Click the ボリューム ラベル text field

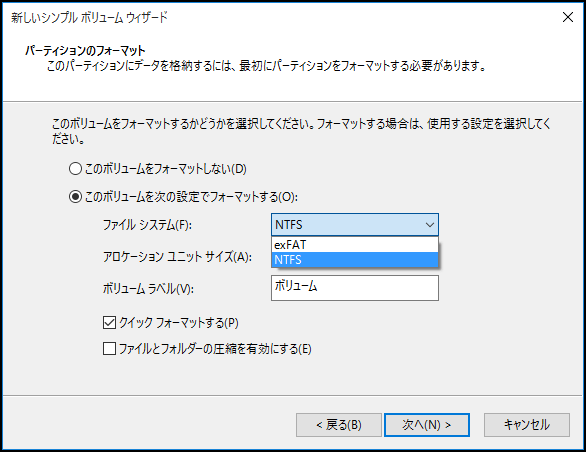[x=355, y=288]
